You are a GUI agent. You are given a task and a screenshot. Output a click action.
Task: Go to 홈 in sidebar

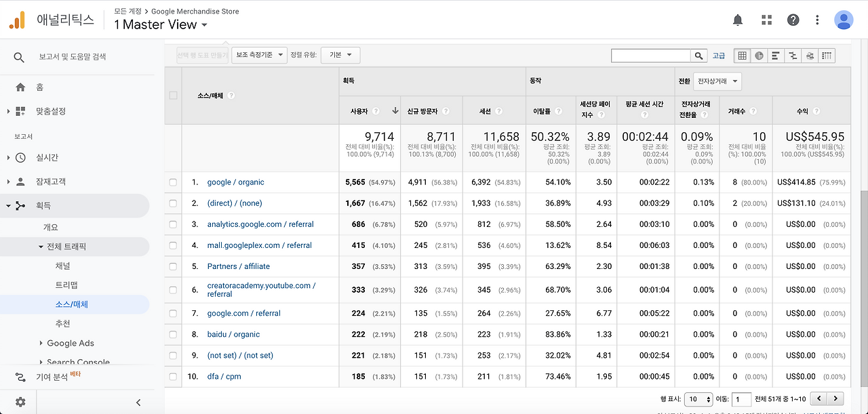(x=39, y=87)
